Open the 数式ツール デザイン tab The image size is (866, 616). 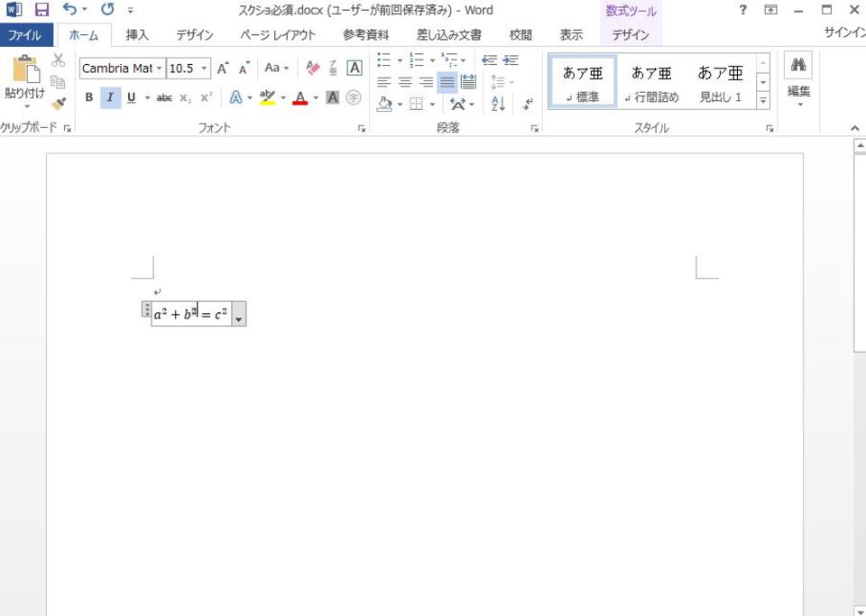[630, 33]
